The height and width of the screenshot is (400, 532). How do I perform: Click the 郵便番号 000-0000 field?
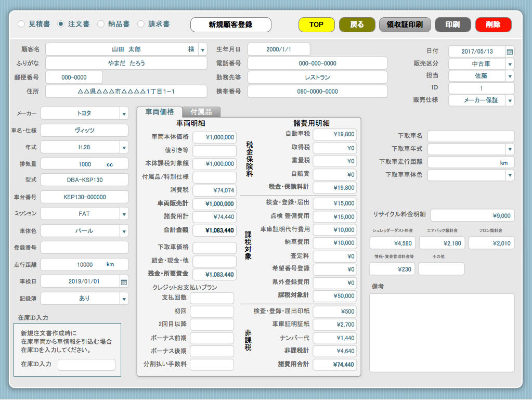pos(74,78)
